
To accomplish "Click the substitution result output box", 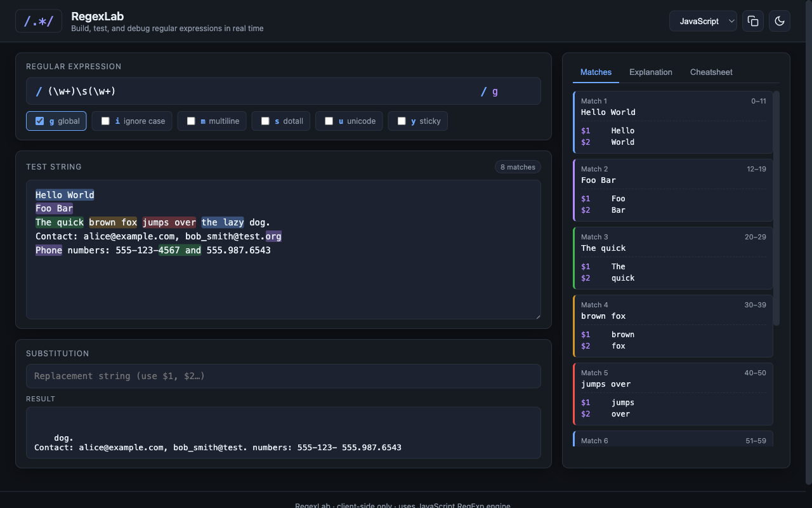I will (x=284, y=433).
